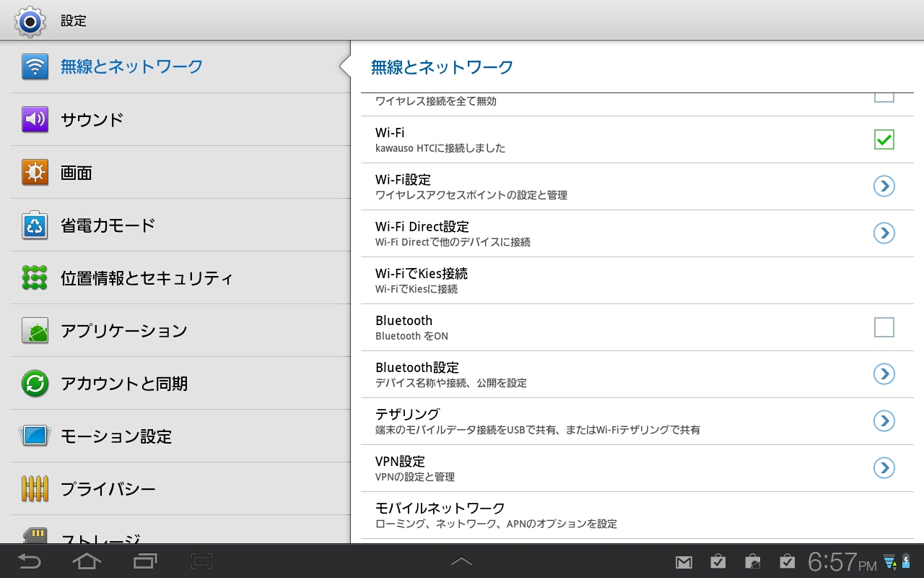Open the モバイルネットワーク entry
924x578 pixels.
coord(637,515)
